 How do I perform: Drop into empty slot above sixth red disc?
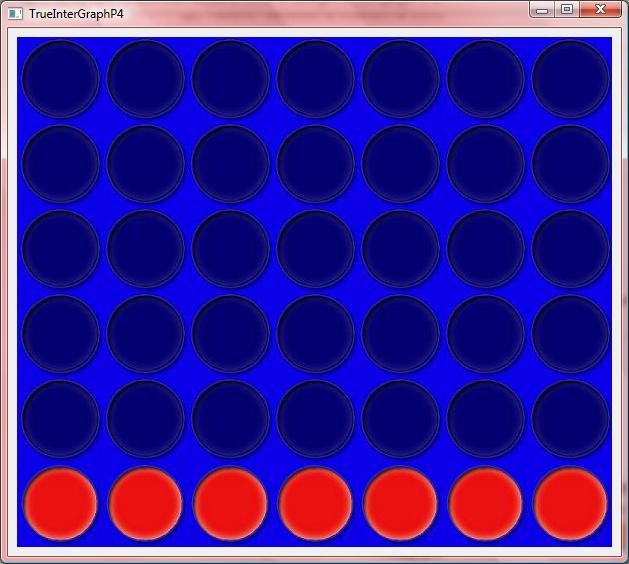486,419
